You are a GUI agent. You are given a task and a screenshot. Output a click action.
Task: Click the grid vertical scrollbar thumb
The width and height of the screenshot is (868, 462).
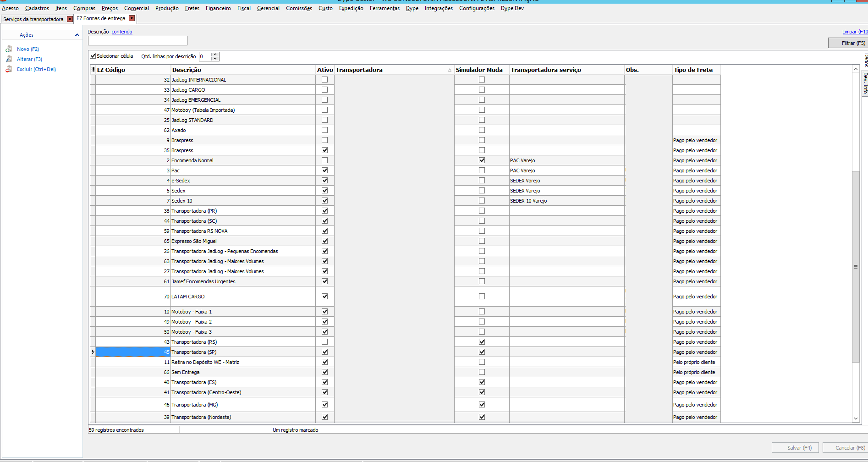[856, 267]
